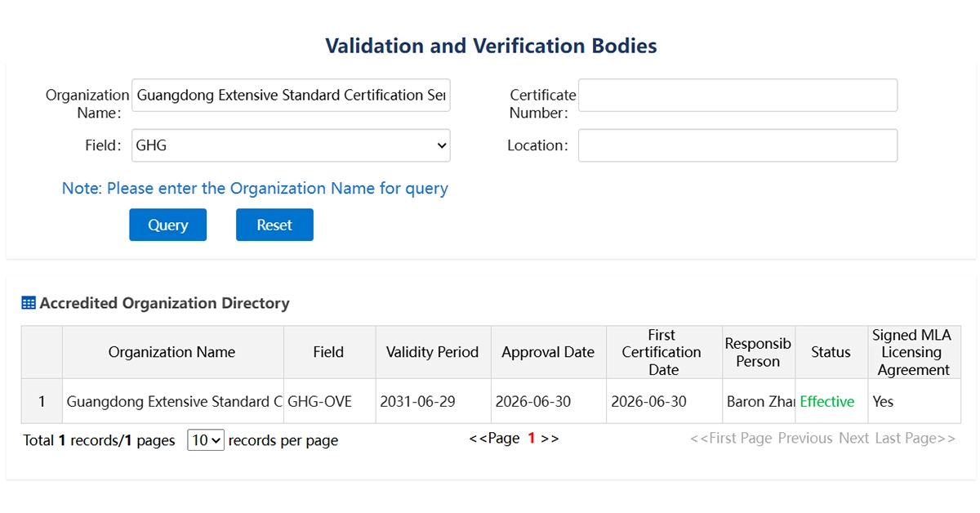Viewport: 980px width, 513px height.
Task: Click the Accredited Organization Directory heading
Action: [164, 303]
